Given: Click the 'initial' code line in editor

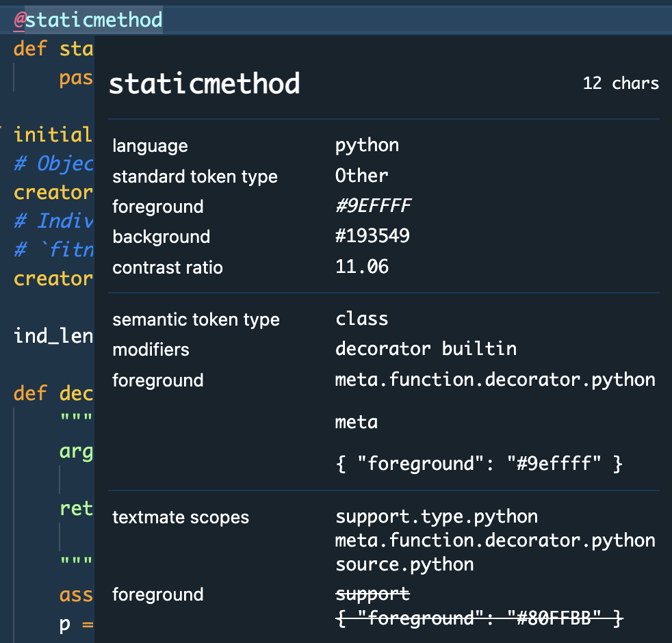Looking at the screenshot, I should (x=53, y=135).
